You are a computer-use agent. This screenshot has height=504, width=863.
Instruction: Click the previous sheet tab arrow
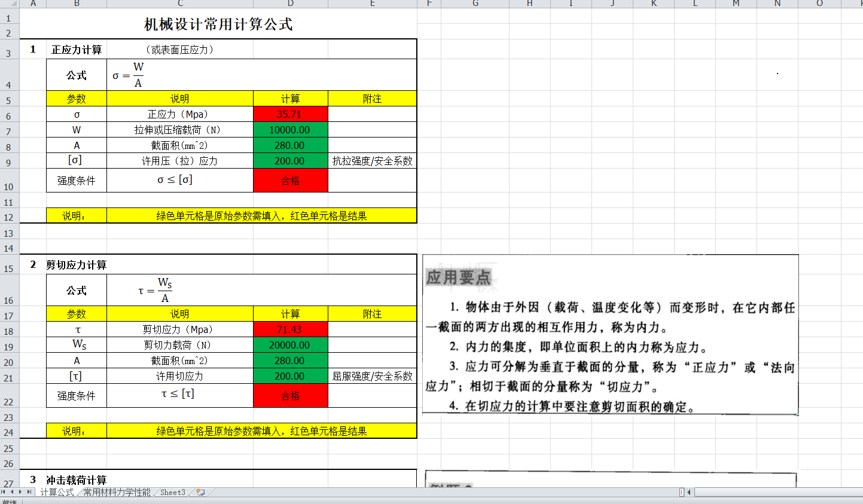tap(12, 492)
